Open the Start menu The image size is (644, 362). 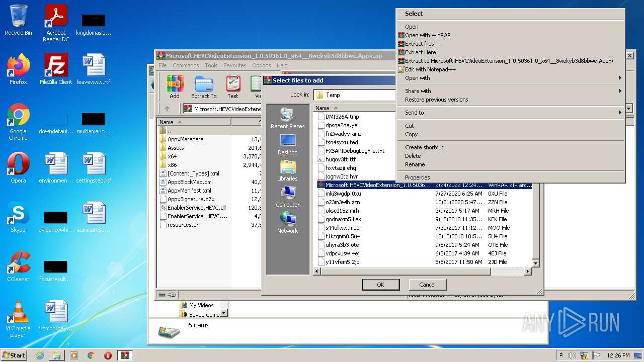click(14, 355)
